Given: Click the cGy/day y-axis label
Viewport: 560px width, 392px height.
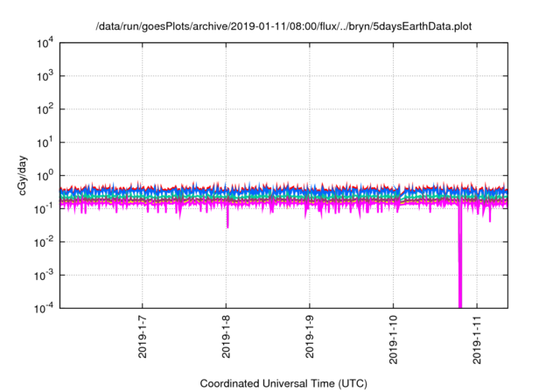Looking at the screenshot, I should coord(22,175).
